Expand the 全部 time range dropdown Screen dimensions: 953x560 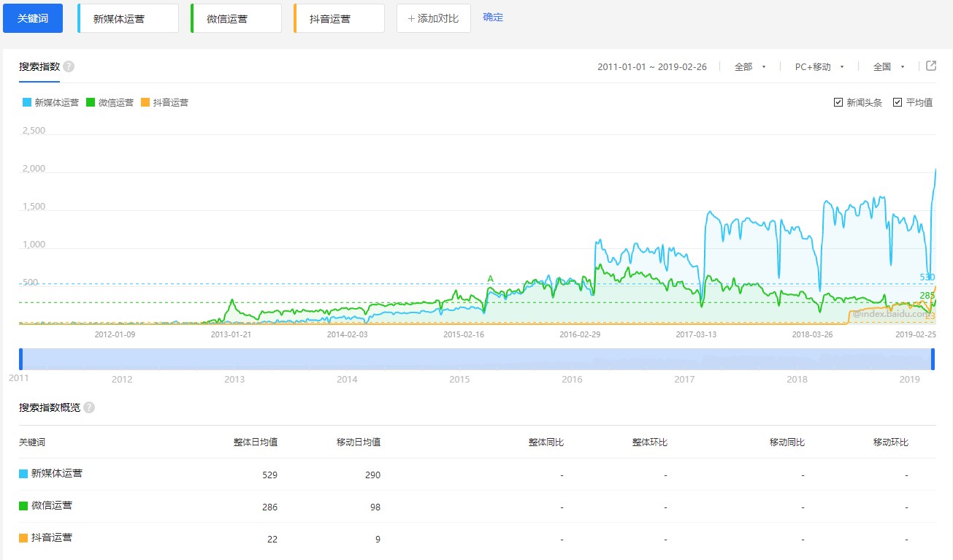(750, 66)
